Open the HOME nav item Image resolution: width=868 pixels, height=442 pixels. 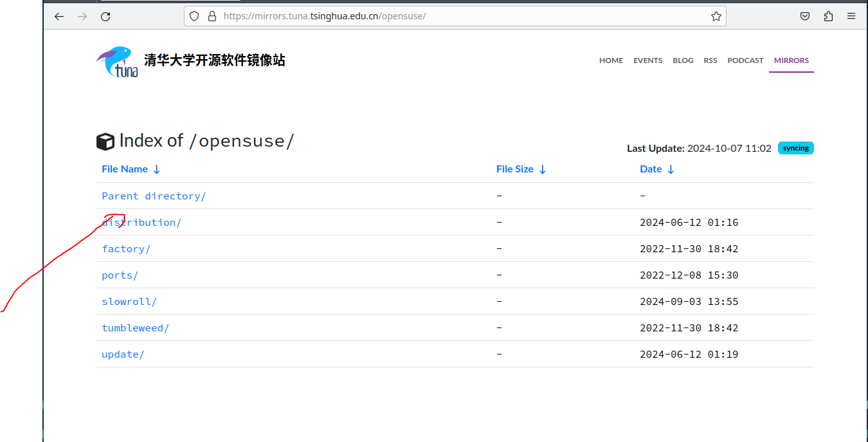point(611,60)
